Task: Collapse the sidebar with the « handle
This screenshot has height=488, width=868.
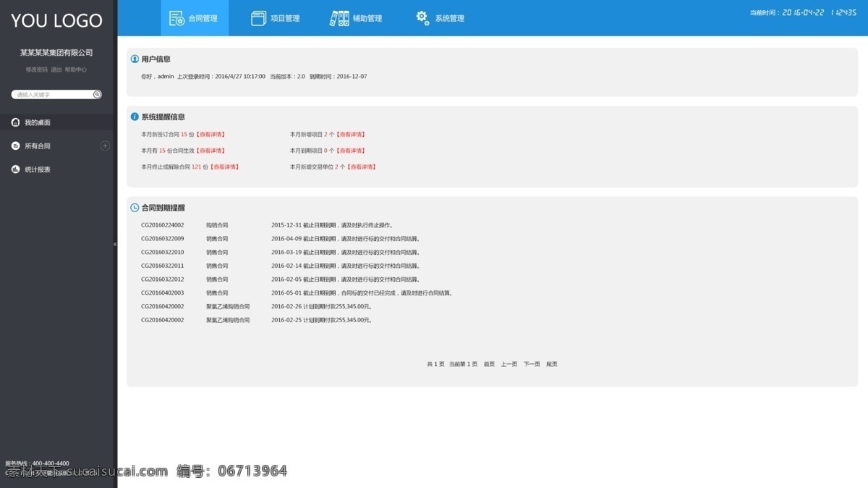Action: tap(115, 245)
